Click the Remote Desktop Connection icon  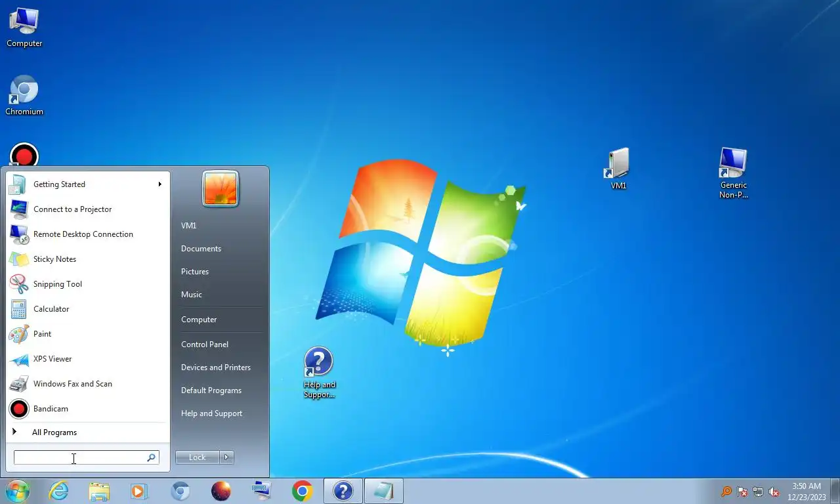click(x=18, y=234)
